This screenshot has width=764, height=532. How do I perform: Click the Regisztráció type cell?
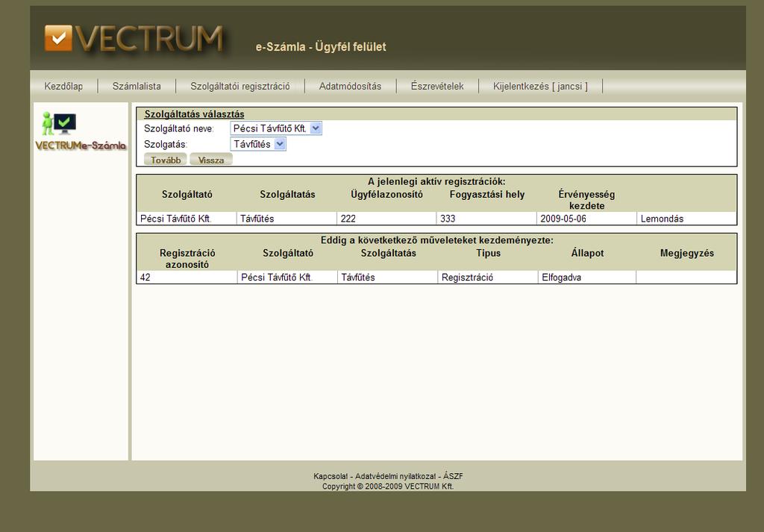pos(488,278)
